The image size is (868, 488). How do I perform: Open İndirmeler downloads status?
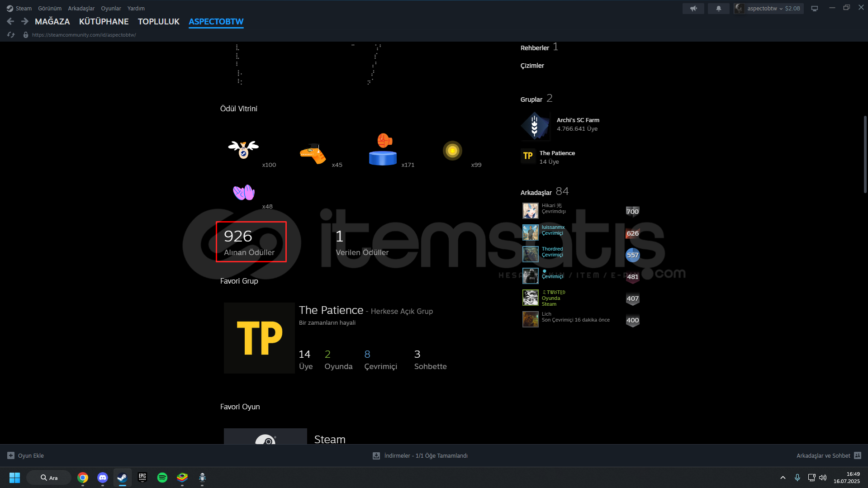pyautogui.click(x=420, y=455)
